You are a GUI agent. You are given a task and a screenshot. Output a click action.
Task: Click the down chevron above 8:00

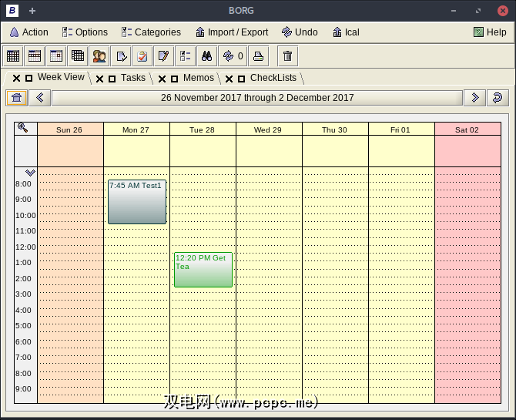[30, 173]
